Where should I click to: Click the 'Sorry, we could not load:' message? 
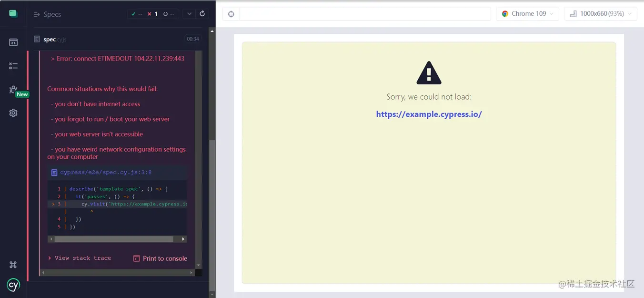tap(429, 97)
